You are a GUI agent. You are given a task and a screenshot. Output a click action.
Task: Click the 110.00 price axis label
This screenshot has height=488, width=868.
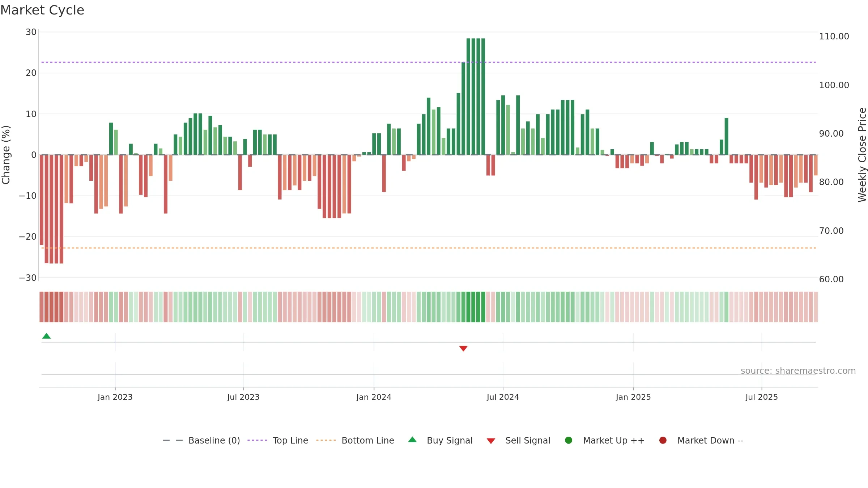(834, 37)
